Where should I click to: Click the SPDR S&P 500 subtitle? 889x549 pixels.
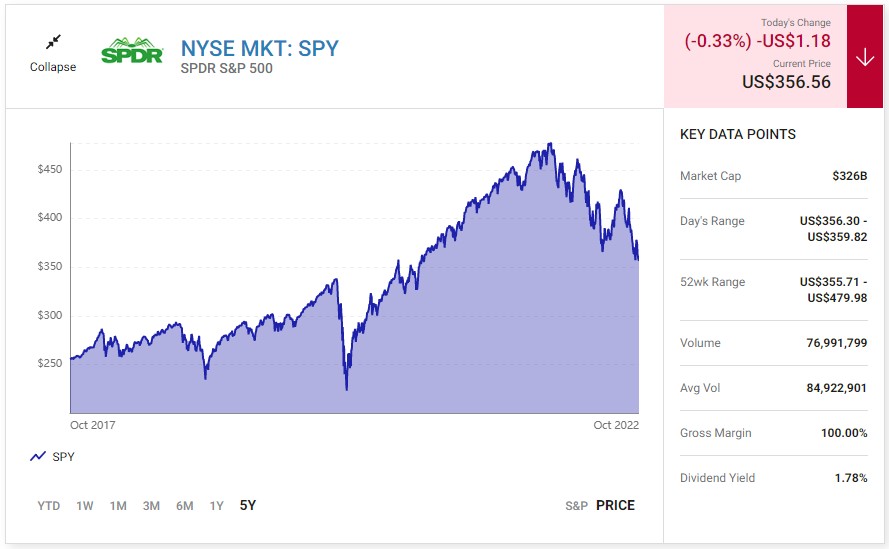[227, 69]
